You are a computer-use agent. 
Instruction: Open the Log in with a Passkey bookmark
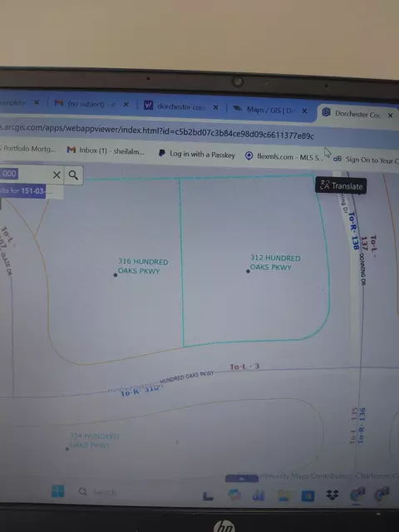[x=197, y=154]
